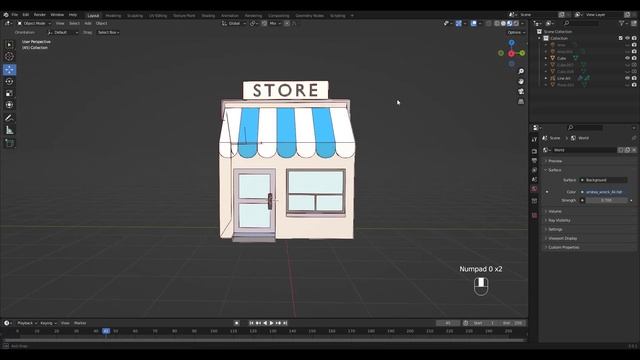Screen dimensions: 640x360
Task: Open the Render menu
Action: (40, 15)
